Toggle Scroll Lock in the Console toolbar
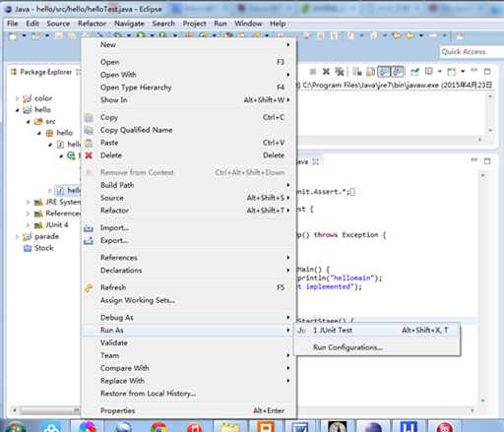The width and height of the screenshot is (504, 432). click(370, 71)
